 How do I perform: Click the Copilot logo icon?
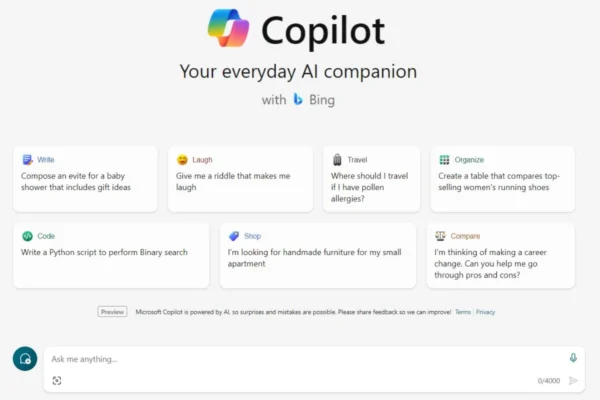point(228,30)
